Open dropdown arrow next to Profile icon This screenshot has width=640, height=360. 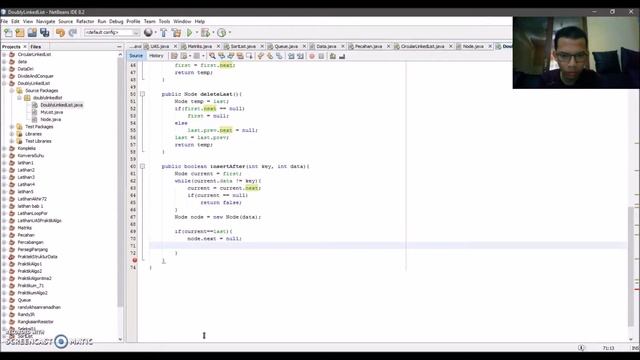[x=229, y=33]
